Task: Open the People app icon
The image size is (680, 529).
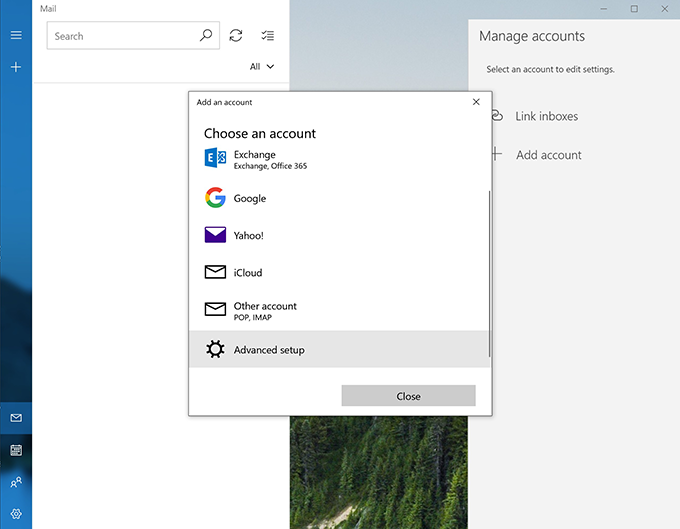Action: tap(16, 482)
